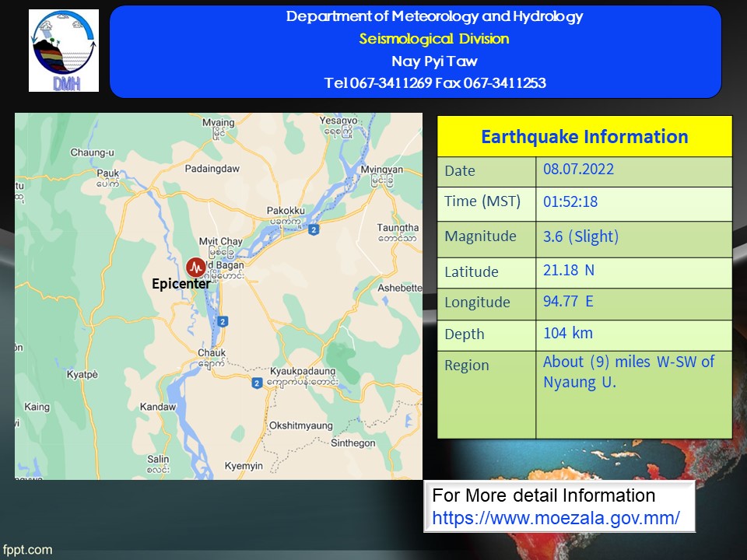Click the Chaung-u label on the map
Viewport: 747px width, 560px height.
pyautogui.click(x=93, y=152)
